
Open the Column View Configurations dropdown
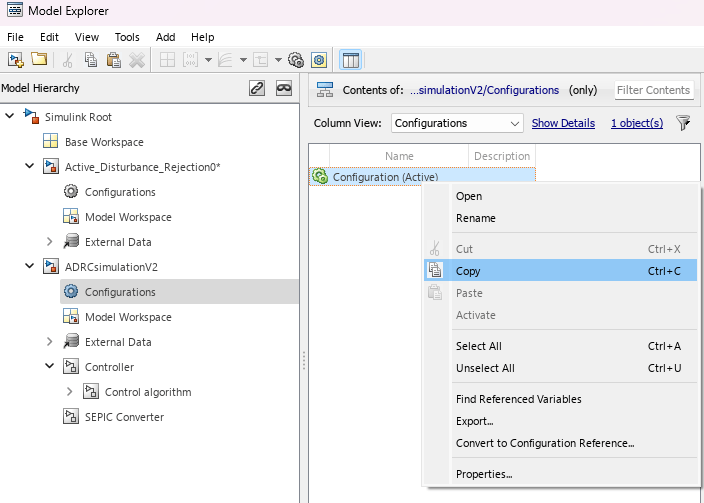(x=457, y=123)
